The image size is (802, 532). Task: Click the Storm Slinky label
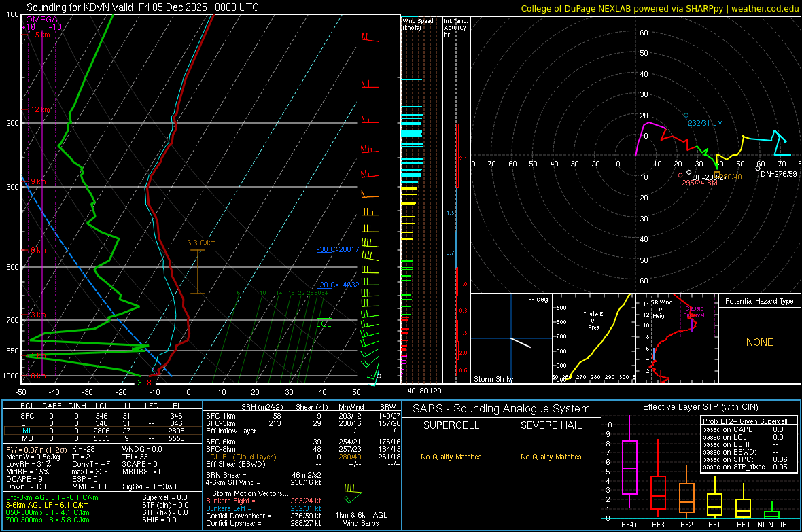click(x=493, y=379)
